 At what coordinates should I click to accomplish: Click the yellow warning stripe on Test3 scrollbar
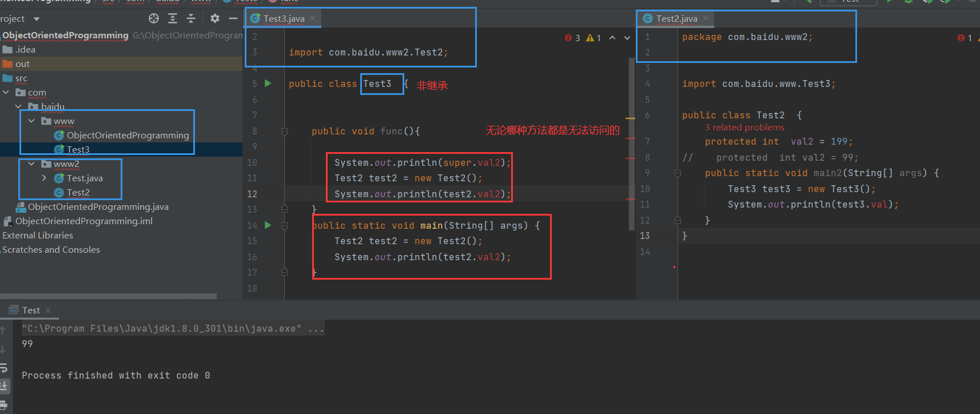[x=630, y=118]
